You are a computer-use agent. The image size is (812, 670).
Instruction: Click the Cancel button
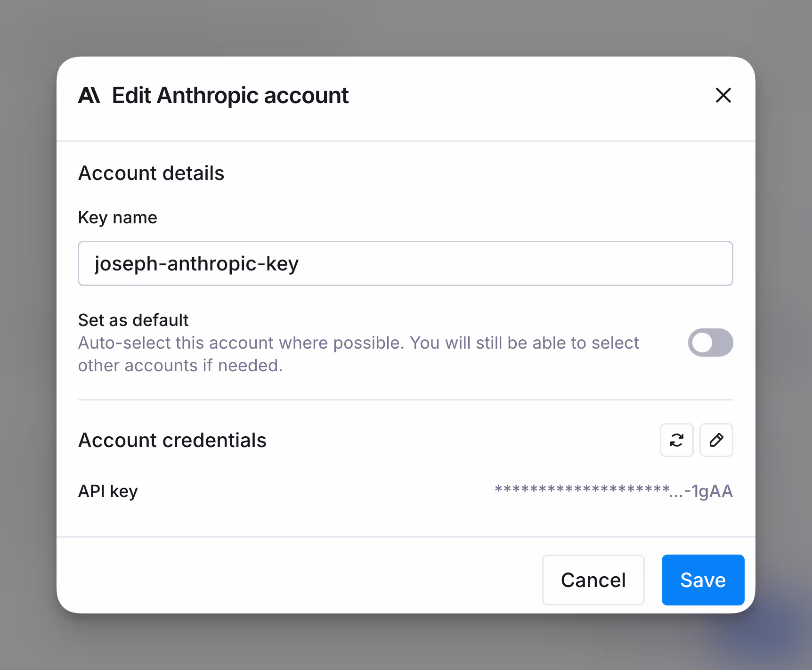[593, 580]
